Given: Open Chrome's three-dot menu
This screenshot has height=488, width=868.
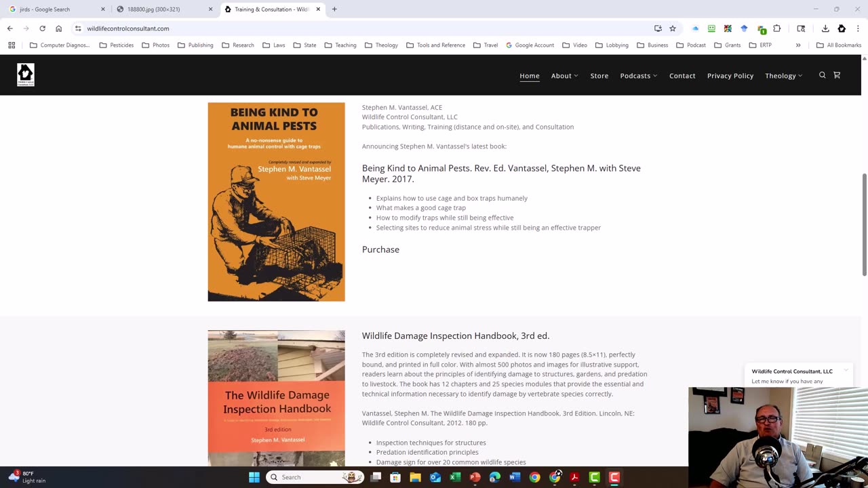Looking at the screenshot, I should coord(859,28).
